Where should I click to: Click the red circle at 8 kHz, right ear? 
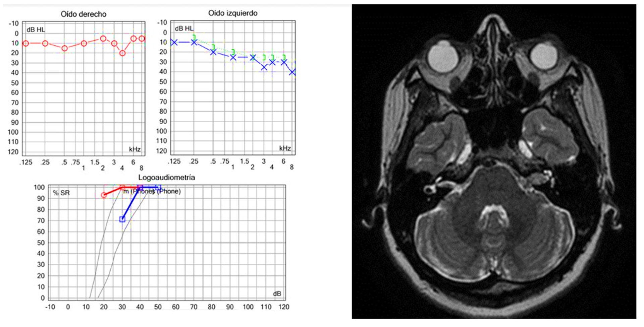142,39
